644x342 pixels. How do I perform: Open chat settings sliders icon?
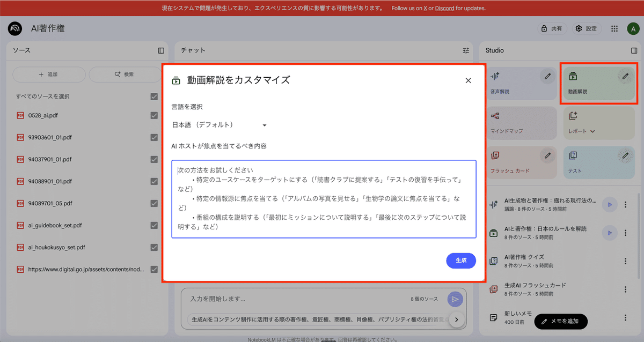pos(466,50)
